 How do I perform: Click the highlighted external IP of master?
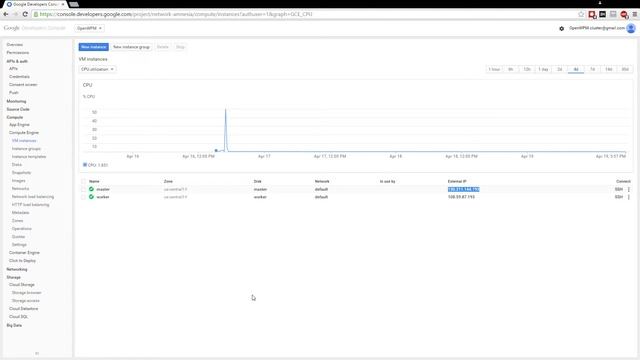[463, 189]
